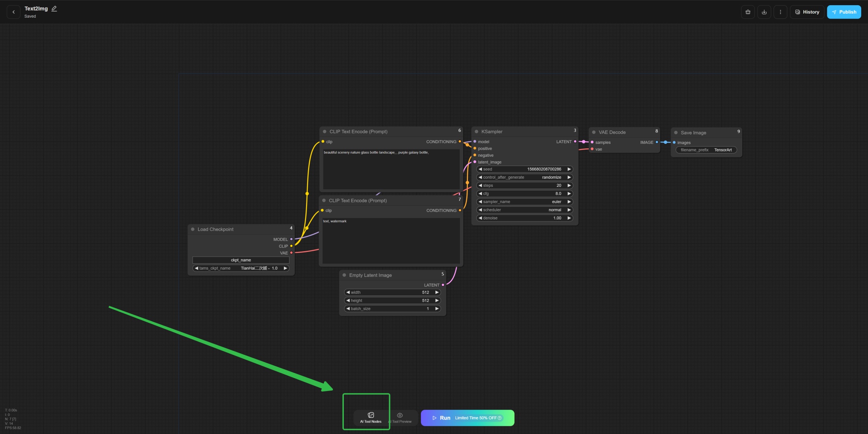Screen dimensions: 868x434
Task: Toggle collapse dot on Save Image node
Action: pos(676,133)
